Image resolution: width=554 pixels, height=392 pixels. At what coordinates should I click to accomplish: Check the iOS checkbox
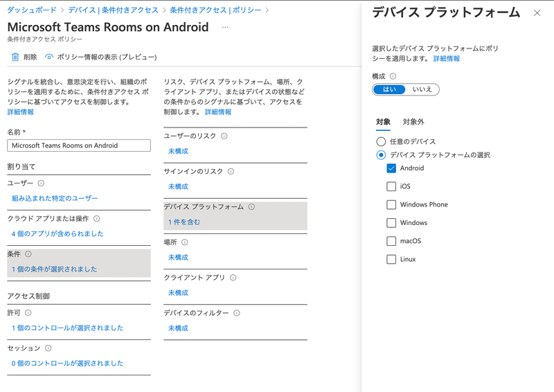pyautogui.click(x=391, y=186)
